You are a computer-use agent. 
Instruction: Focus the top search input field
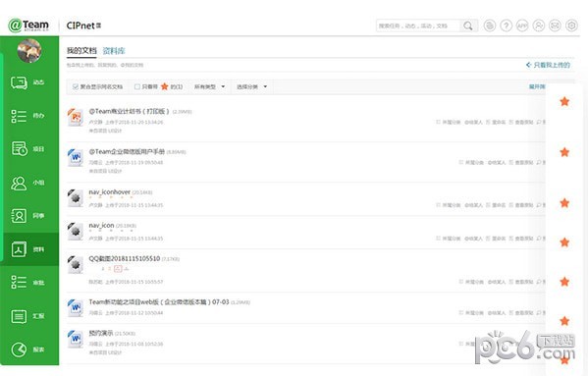418,26
